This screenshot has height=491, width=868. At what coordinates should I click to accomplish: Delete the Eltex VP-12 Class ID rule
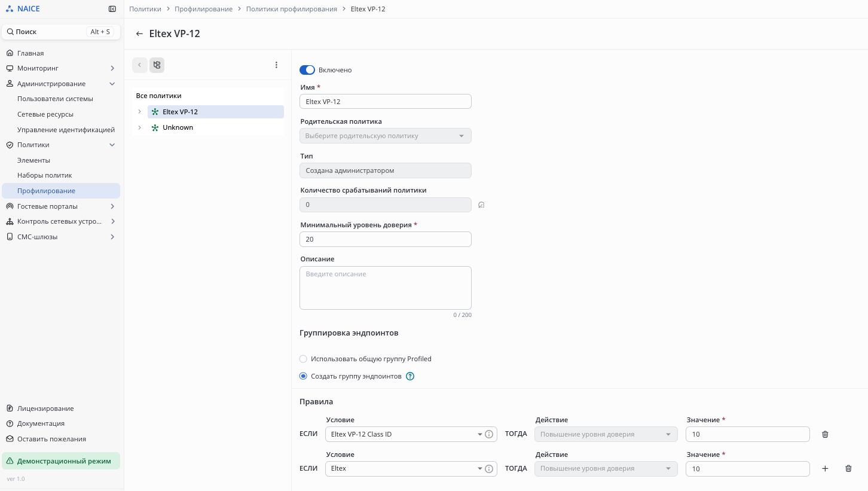pyautogui.click(x=825, y=435)
